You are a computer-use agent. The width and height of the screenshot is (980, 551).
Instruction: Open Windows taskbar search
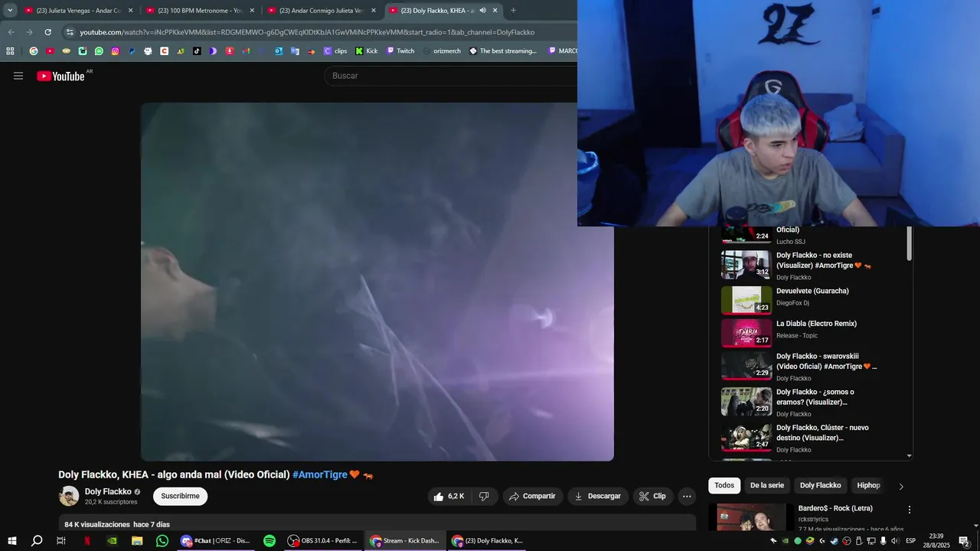pyautogui.click(x=37, y=541)
